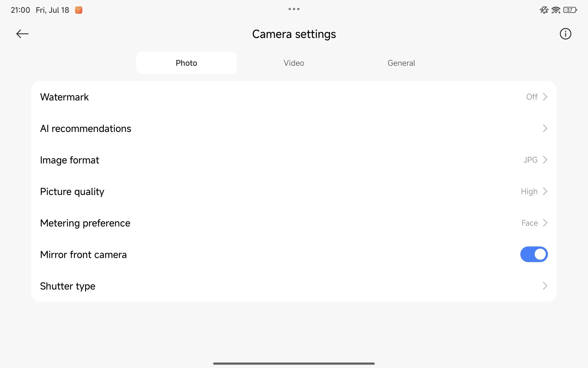Select the Photo tab
Viewport: 588px width, 368px height.
pyautogui.click(x=186, y=63)
